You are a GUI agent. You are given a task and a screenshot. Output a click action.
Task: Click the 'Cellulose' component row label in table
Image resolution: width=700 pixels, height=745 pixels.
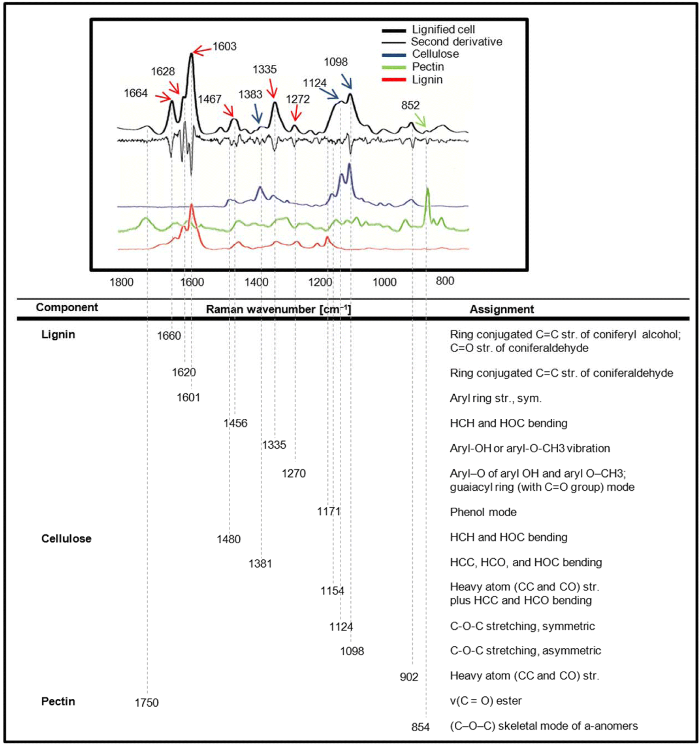tap(66, 539)
